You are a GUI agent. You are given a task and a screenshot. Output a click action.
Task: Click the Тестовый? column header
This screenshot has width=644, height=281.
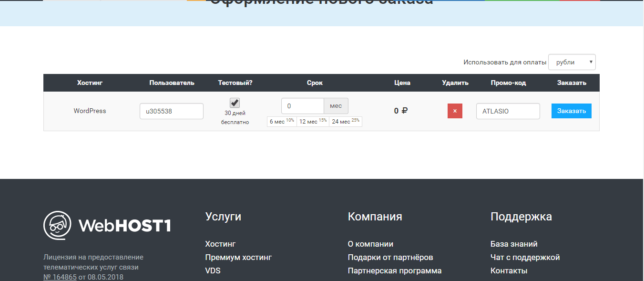[235, 83]
